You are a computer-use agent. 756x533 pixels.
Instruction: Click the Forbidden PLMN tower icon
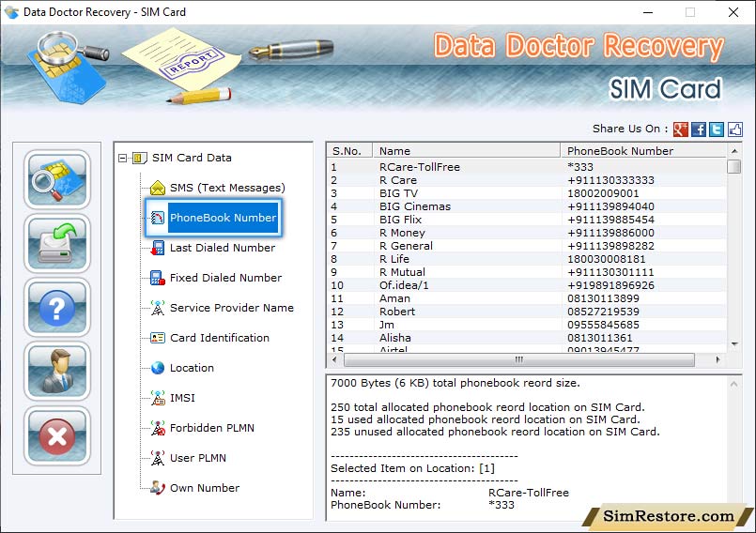point(158,428)
